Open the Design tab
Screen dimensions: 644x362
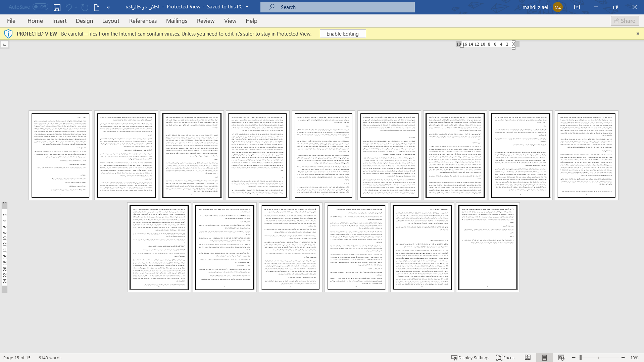click(84, 21)
